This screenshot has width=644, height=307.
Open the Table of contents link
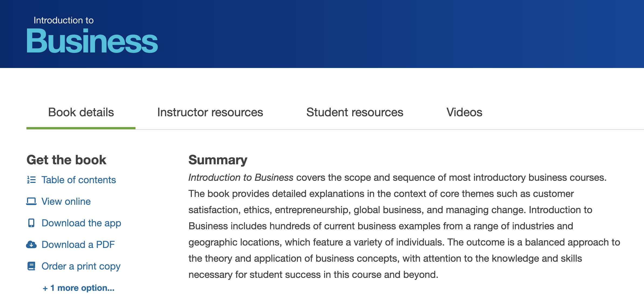[79, 180]
